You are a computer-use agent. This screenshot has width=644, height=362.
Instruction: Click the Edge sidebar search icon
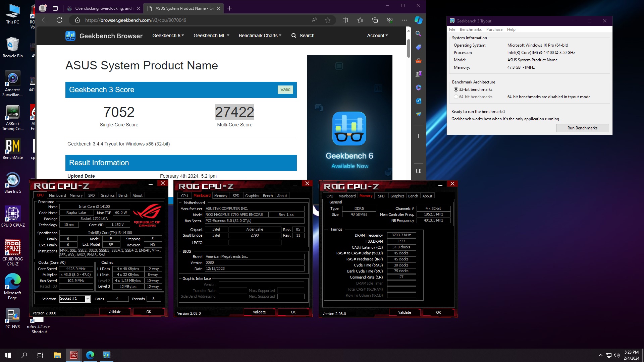click(x=419, y=34)
